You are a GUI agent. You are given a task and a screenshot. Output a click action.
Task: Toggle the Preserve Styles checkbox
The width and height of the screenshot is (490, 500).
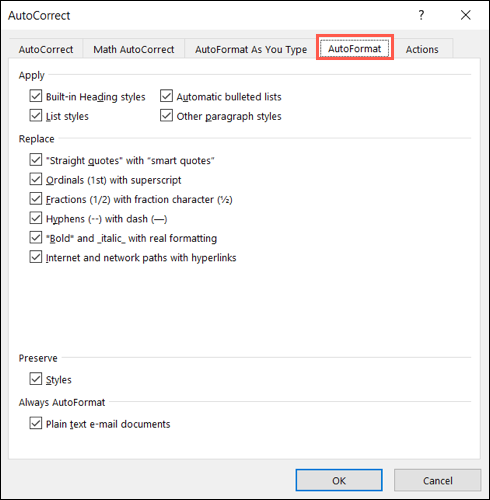[36, 379]
